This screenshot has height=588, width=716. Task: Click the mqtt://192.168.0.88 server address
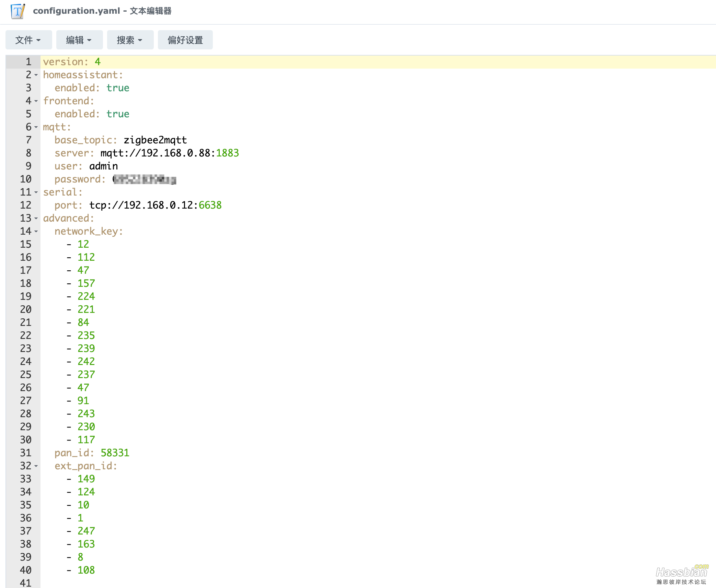click(x=155, y=153)
